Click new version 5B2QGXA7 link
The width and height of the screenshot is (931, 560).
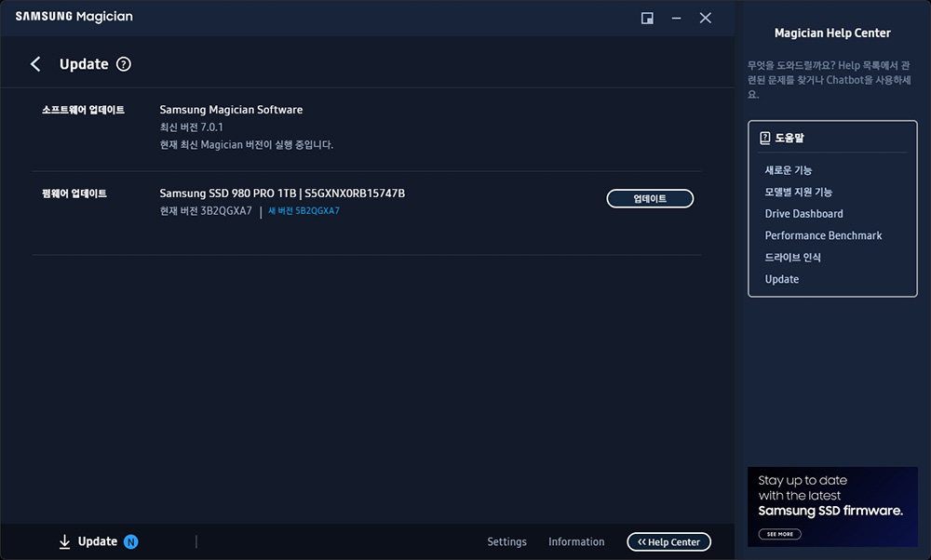[304, 210]
